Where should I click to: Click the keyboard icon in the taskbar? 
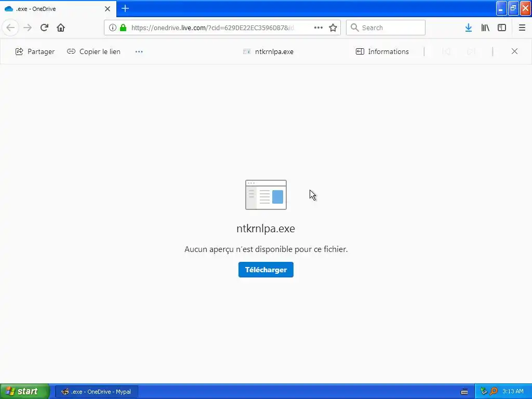coord(464,392)
